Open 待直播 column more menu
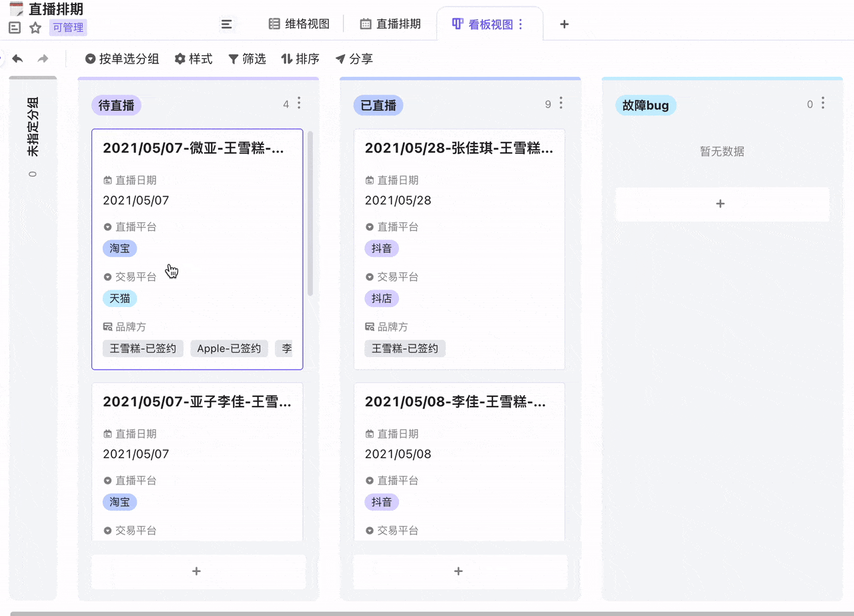The image size is (854, 616). pyautogui.click(x=299, y=103)
